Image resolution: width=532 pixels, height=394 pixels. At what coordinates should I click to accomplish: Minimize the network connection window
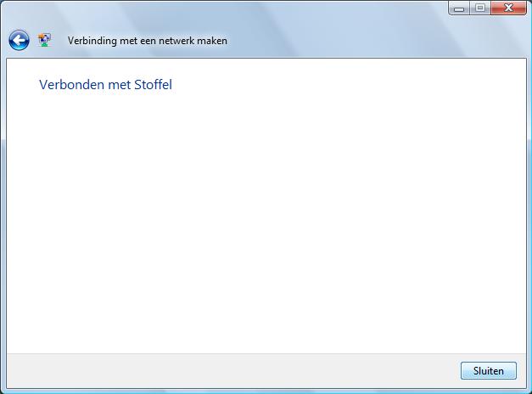click(459, 8)
